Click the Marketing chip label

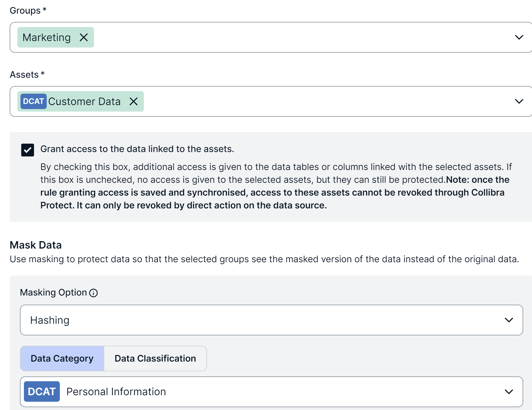[47, 37]
